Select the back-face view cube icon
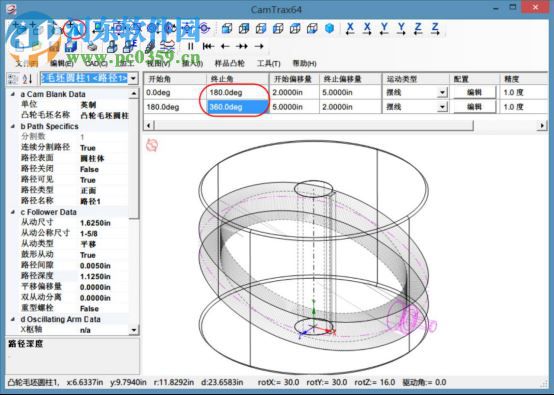 click(x=244, y=28)
